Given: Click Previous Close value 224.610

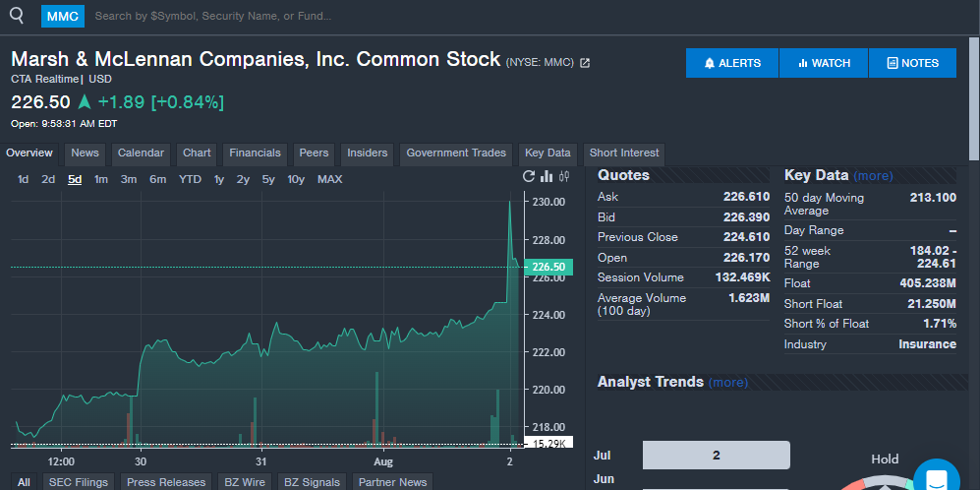Looking at the screenshot, I should click(746, 237).
